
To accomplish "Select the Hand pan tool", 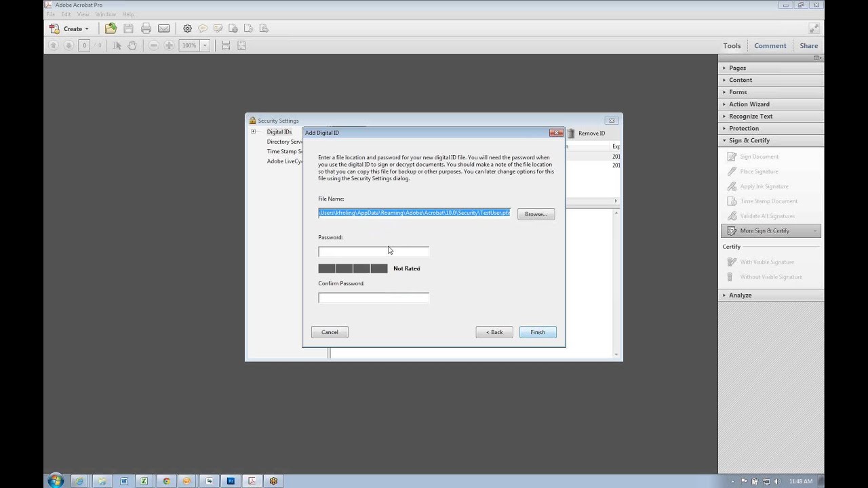I will pyautogui.click(x=132, y=45).
